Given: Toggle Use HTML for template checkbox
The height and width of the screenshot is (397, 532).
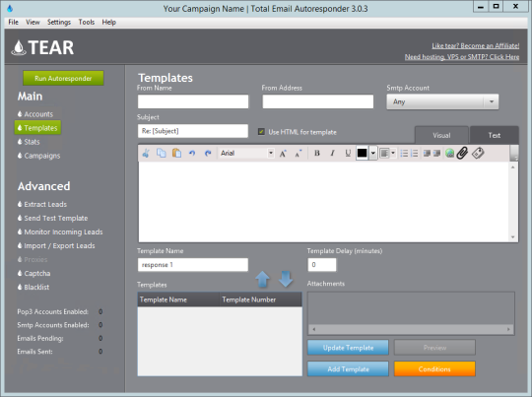Looking at the screenshot, I should tap(261, 132).
